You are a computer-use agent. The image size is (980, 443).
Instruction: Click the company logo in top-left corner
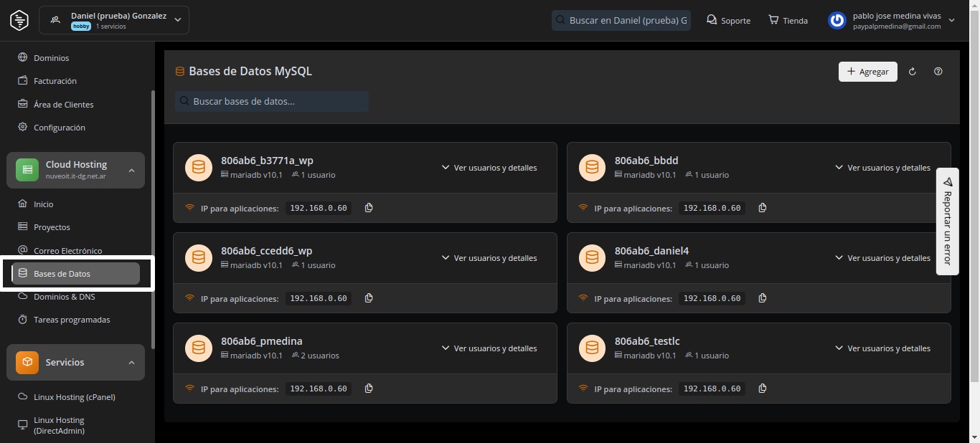(x=19, y=20)
